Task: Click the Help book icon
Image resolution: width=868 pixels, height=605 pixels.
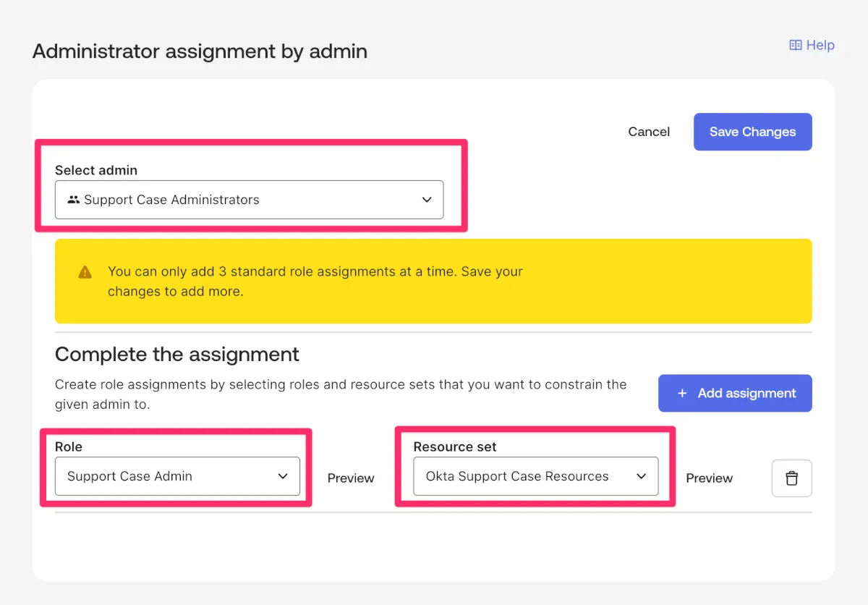Action: click(795, 45)
